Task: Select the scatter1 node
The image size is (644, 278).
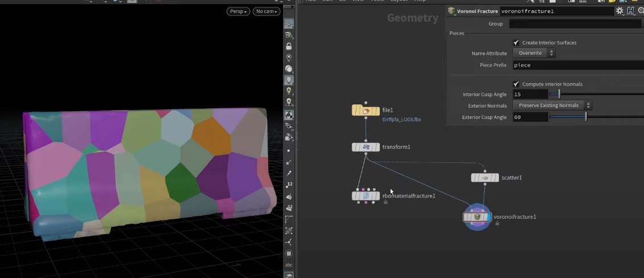Action: 485,178
